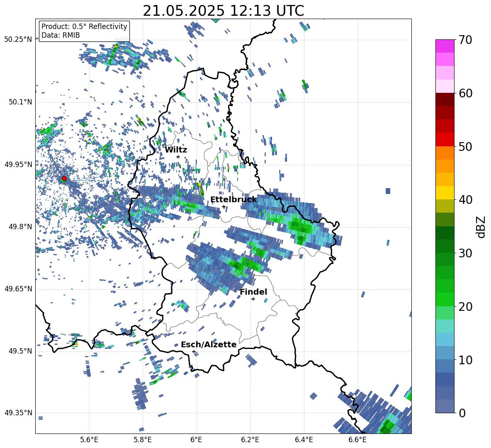Click 'Data: RMIB' legend text
The height and width of the screenshot is (448, 491).
point(61,35)
